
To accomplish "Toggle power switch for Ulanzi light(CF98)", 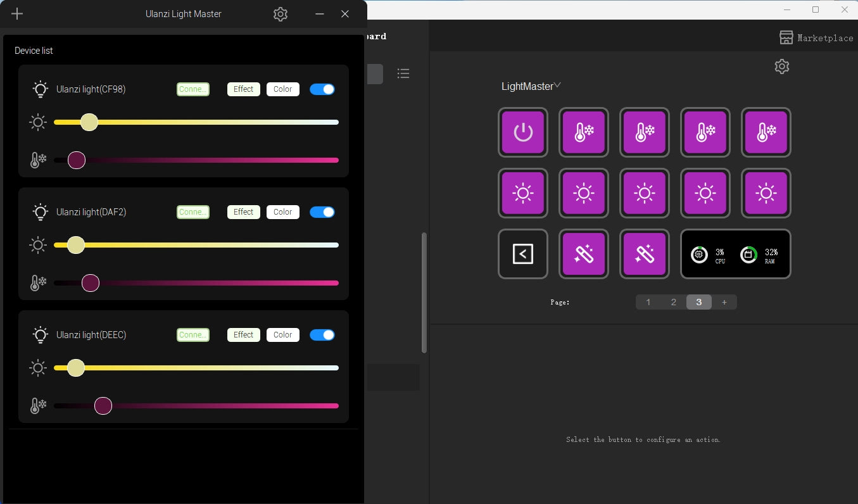I will point(322,89).
